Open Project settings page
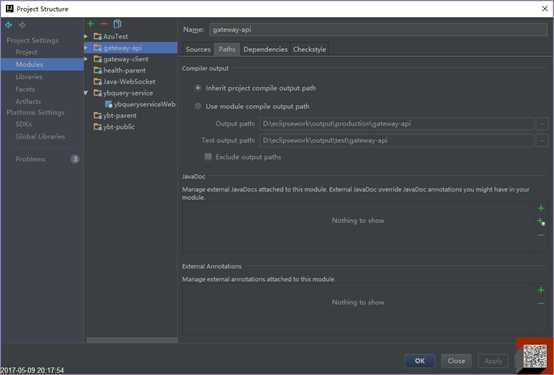554x375 pixels. pos(26,52)
